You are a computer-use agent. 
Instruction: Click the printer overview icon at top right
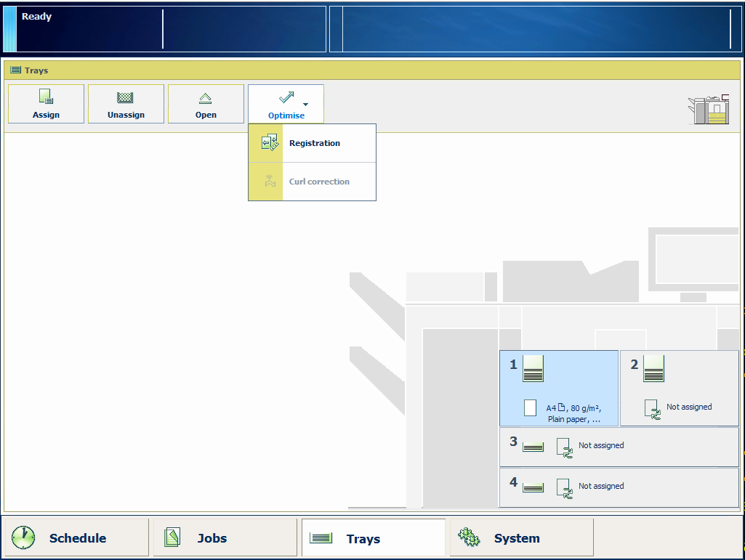(x=708, y=109)
